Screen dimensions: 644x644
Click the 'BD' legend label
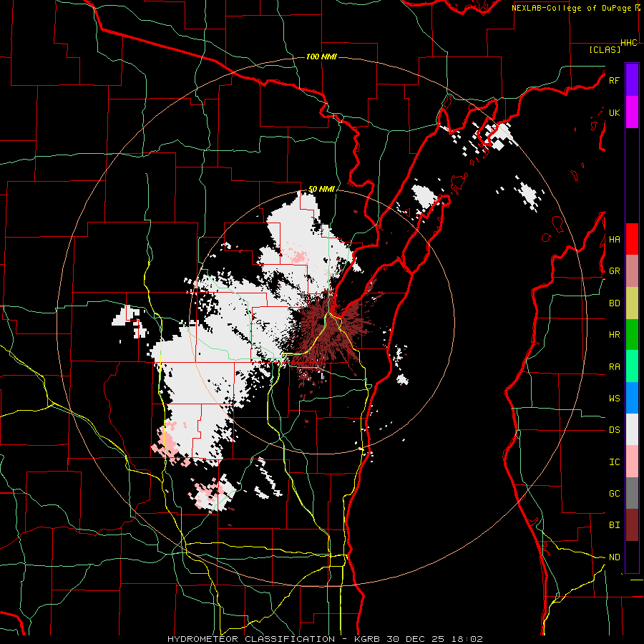tap(614, 303)
